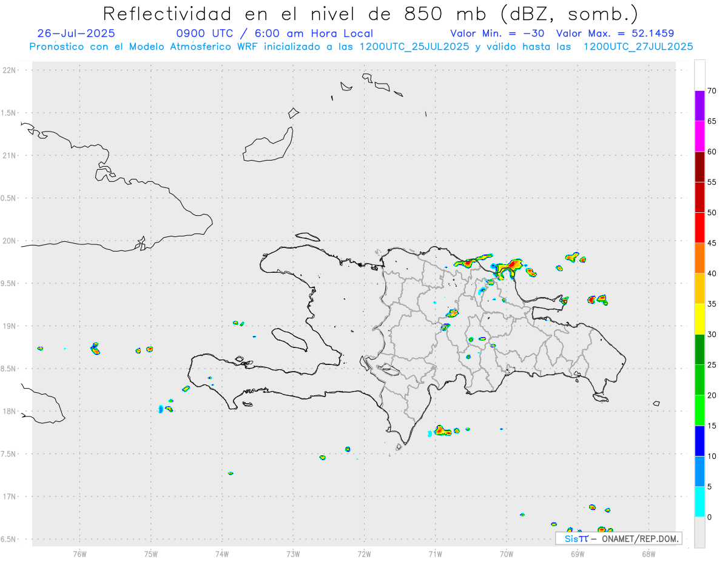Select the cyan 0–5 dBZ color band

pos(699,502)
